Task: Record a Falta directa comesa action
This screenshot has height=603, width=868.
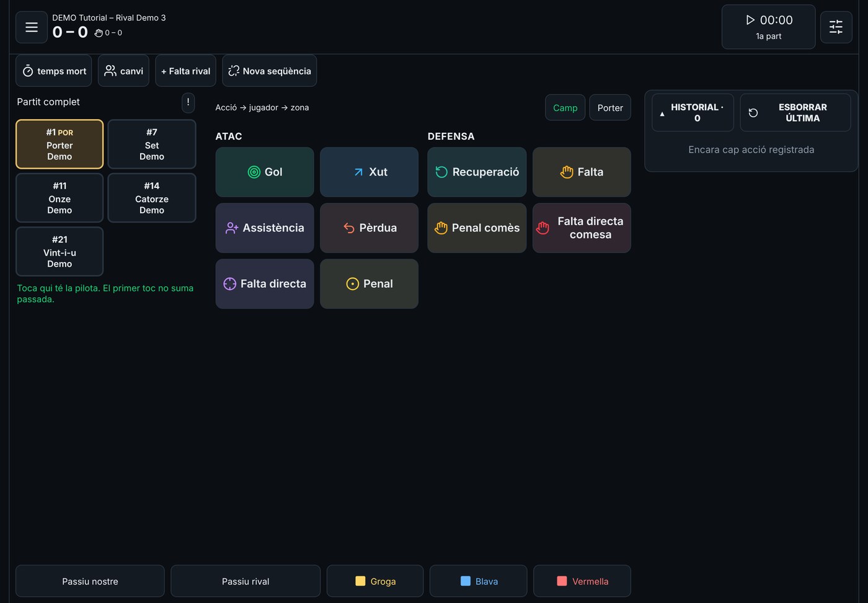Action: pos(582,228)
